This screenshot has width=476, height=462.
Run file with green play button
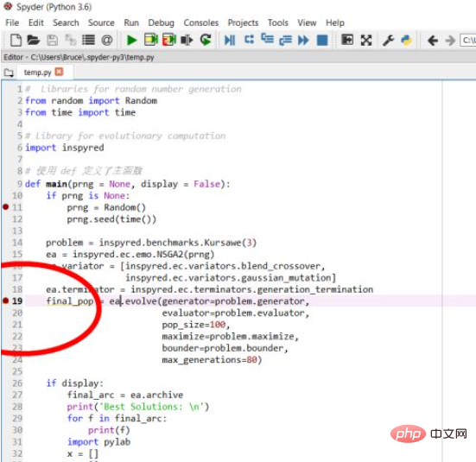(x=131, y=40)
